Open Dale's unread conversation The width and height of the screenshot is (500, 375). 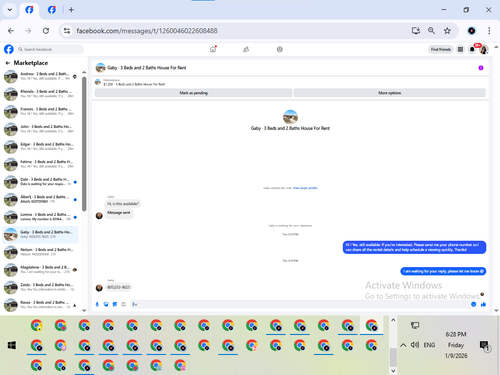point(40,182)
